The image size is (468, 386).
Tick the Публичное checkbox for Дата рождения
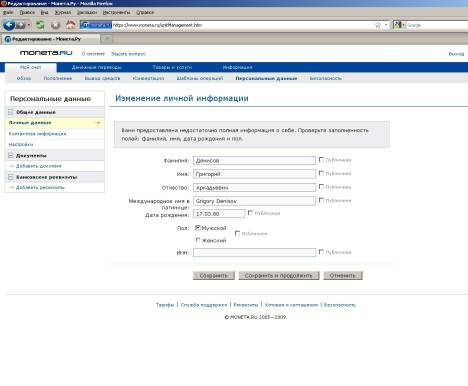pyautogui.click(x=250, y=213)
